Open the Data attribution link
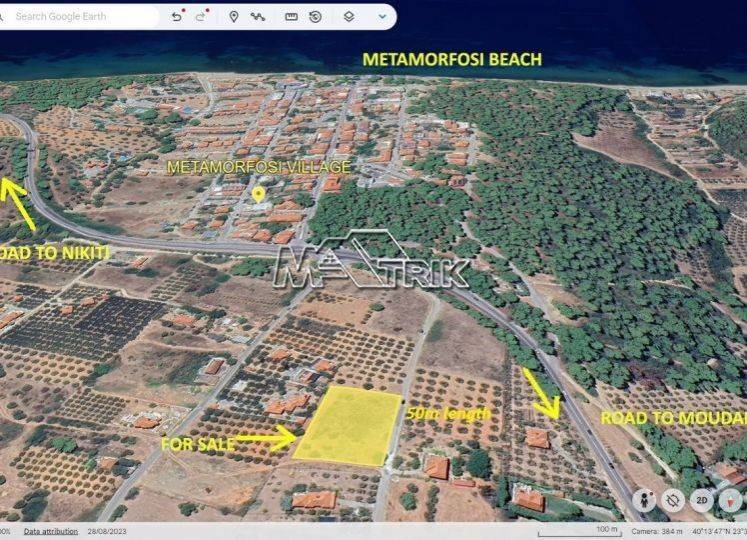Viewport: 747px width, 540px height. click(x=51, y=531)
